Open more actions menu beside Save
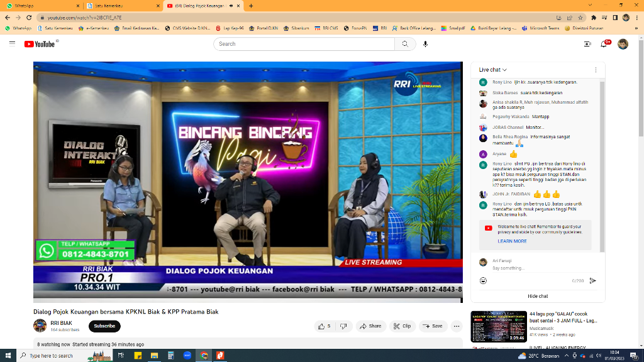 pos(457,326)
